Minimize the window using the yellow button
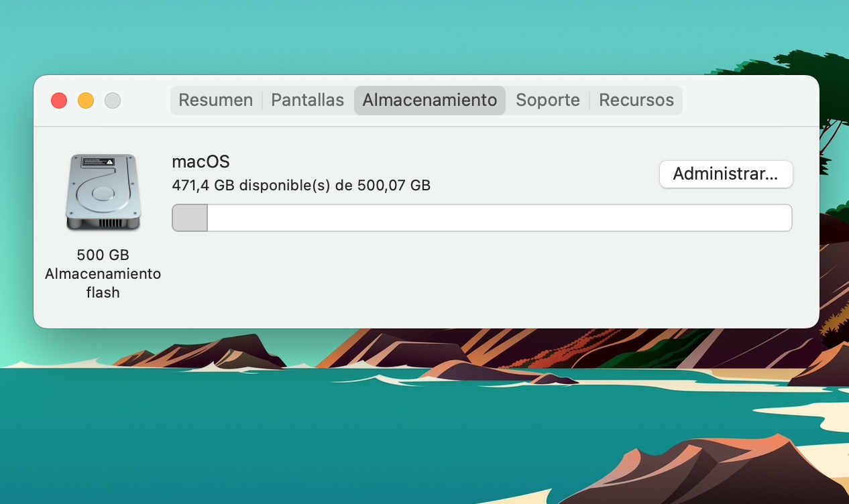 coord(86,101)
